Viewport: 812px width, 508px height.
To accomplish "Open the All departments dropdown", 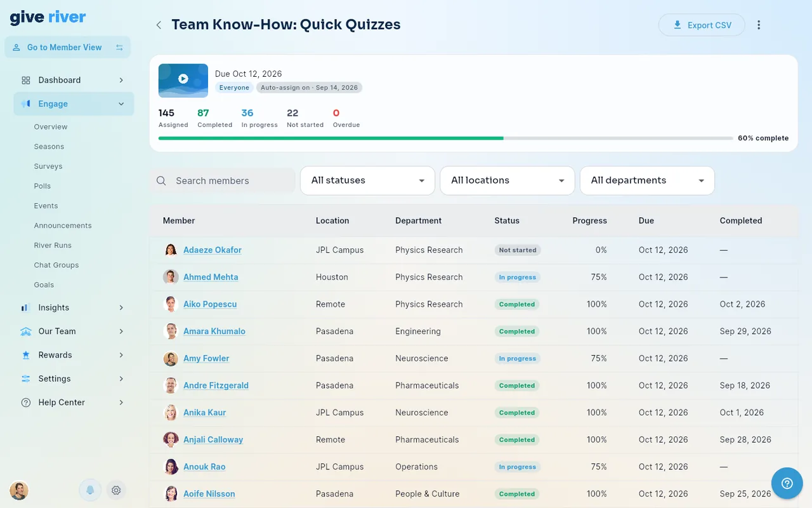I will click(647, 180).
